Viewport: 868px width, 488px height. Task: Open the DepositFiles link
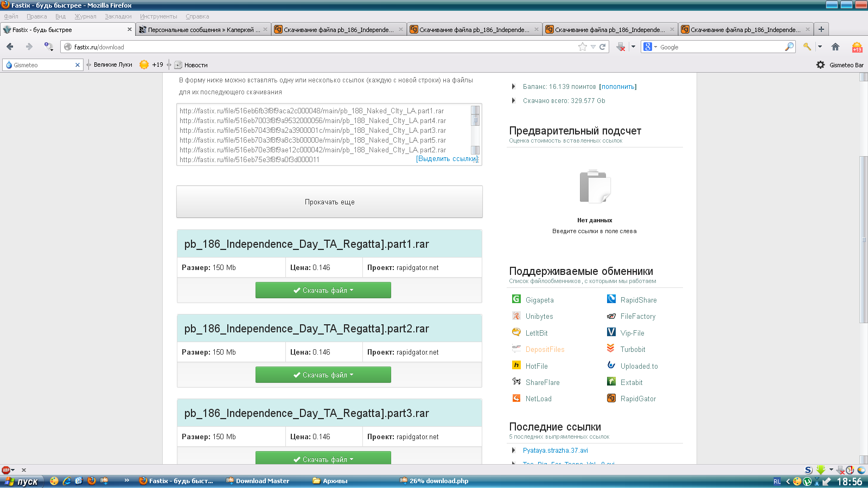[x=545, y=349]
